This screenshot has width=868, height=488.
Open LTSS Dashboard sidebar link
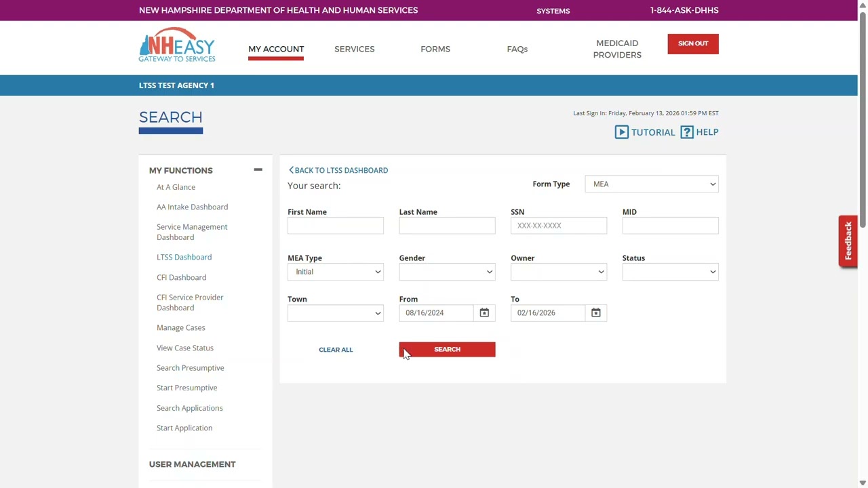(184, 257)
